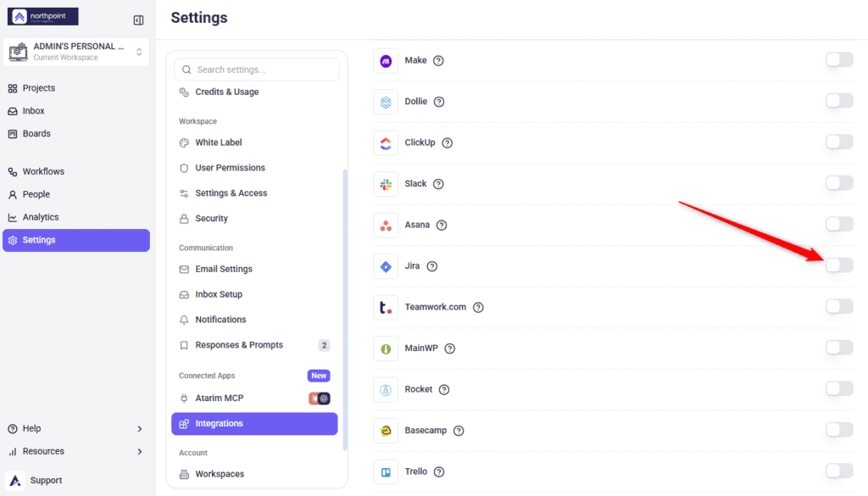Image resolution: width=868 pixels, height=496 pixels.
Task: Enable the Trello integration toggle
Action: click(839, 471)
